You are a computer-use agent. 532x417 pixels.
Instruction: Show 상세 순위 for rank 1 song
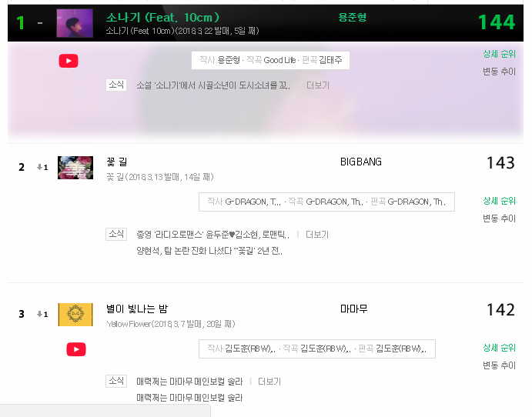[499, 54]
